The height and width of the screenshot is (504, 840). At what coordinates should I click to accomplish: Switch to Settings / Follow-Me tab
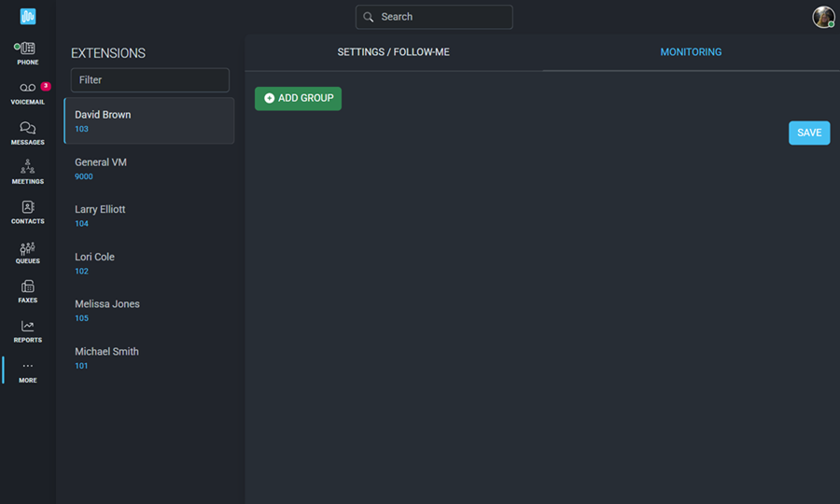click(393, 52)
